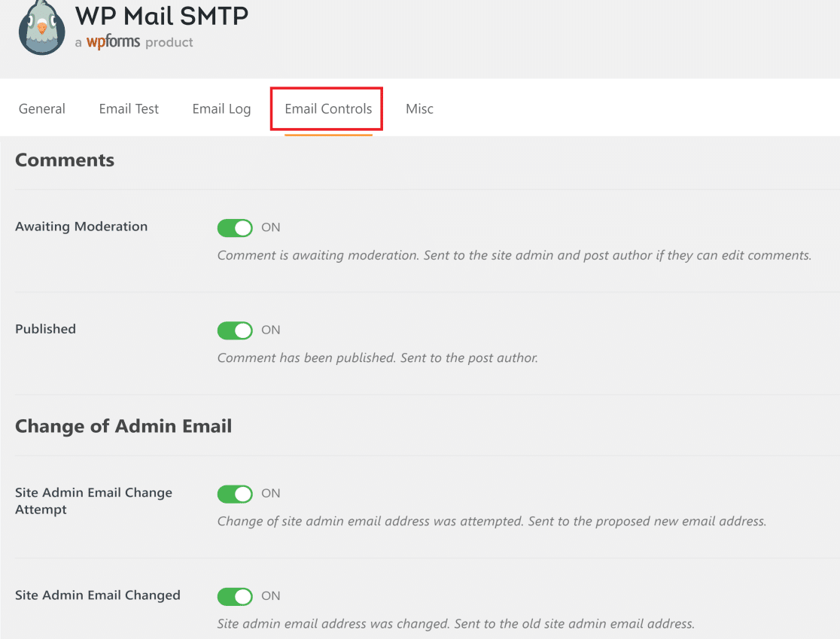This screenshot has height=639, width=840.
Task: Click the Change of Admin Email heading
Action: [123, 426]
